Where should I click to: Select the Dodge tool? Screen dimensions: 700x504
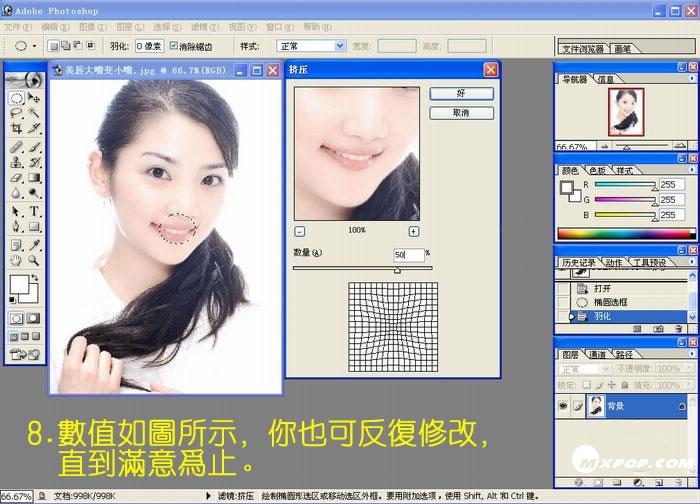click(33, 193)
